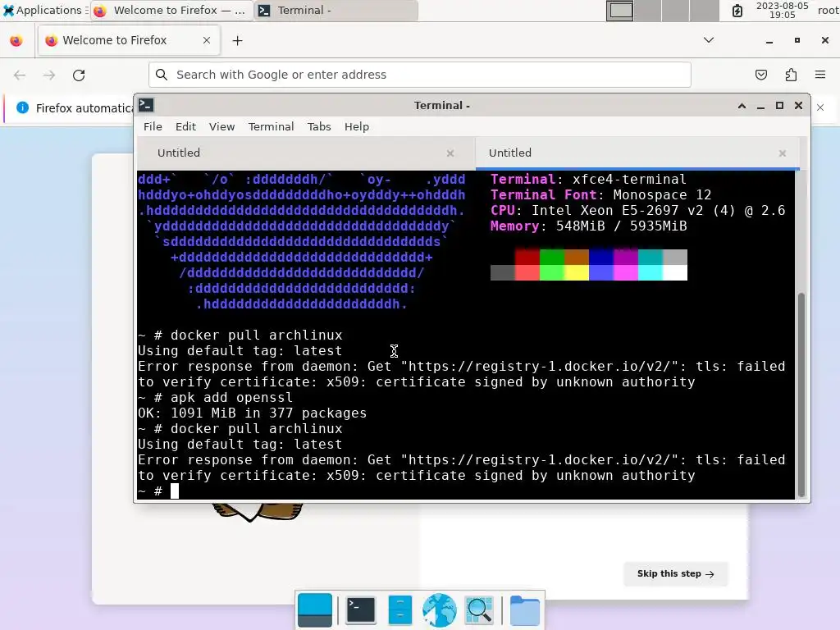Minimize the Firefox window
The width and height of the screenshot is (840, 630).
point(769,41)
